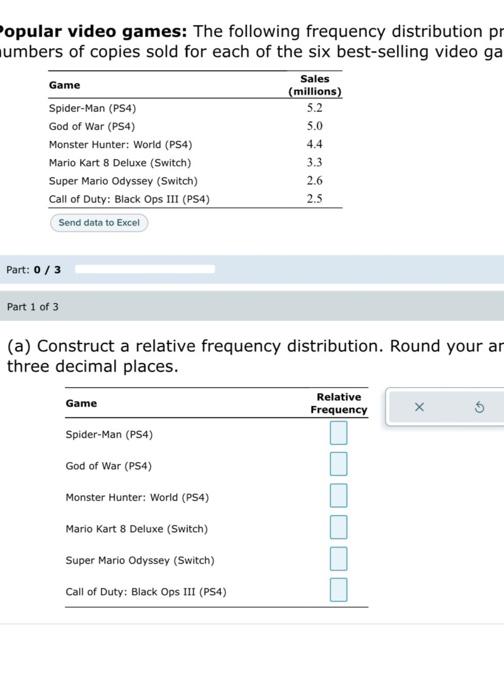
Task: Click the God of War sales value 5.0
Action: pos(314,126)
